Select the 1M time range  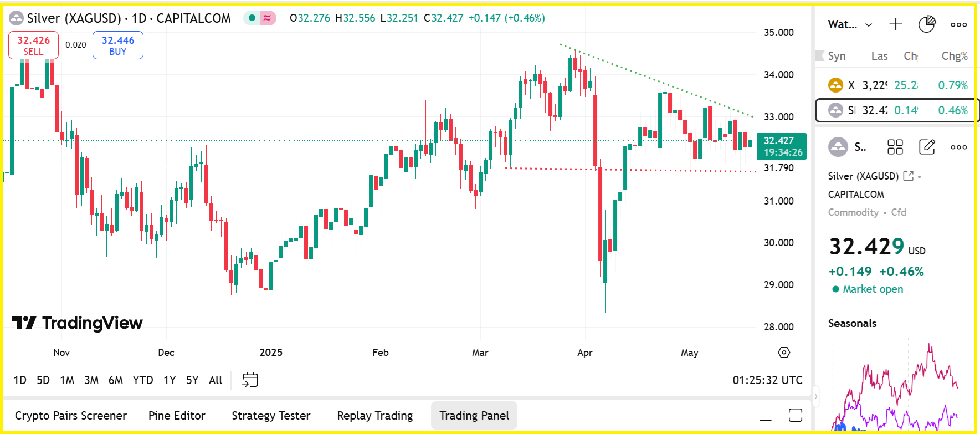coord(67,380)
